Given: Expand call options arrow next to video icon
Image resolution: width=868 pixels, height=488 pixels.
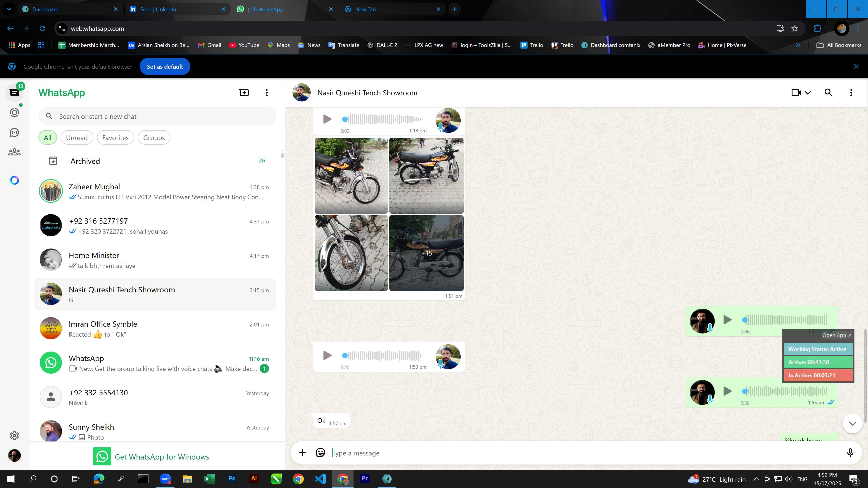Looking at the screenshot, I should pyautogui.click(x=808, y=93).
